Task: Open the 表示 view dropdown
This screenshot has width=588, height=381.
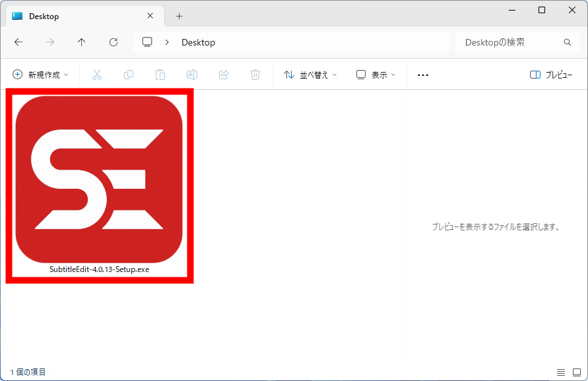Action: point(376,75)
